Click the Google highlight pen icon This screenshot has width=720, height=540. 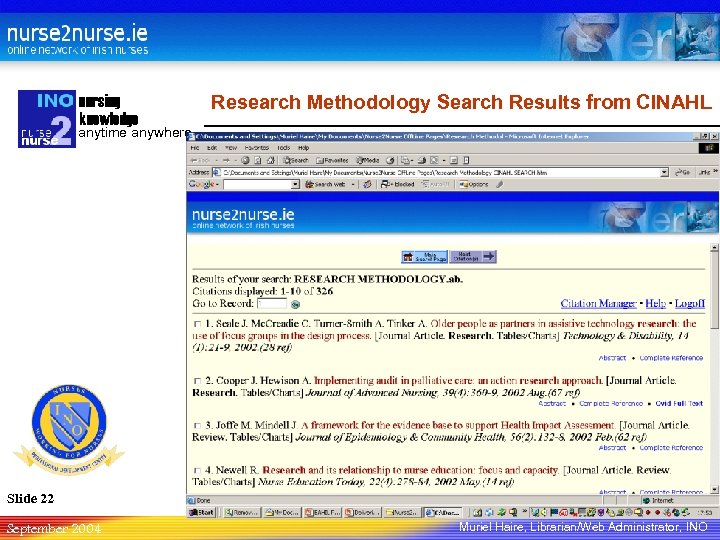(x=500, y=184)
